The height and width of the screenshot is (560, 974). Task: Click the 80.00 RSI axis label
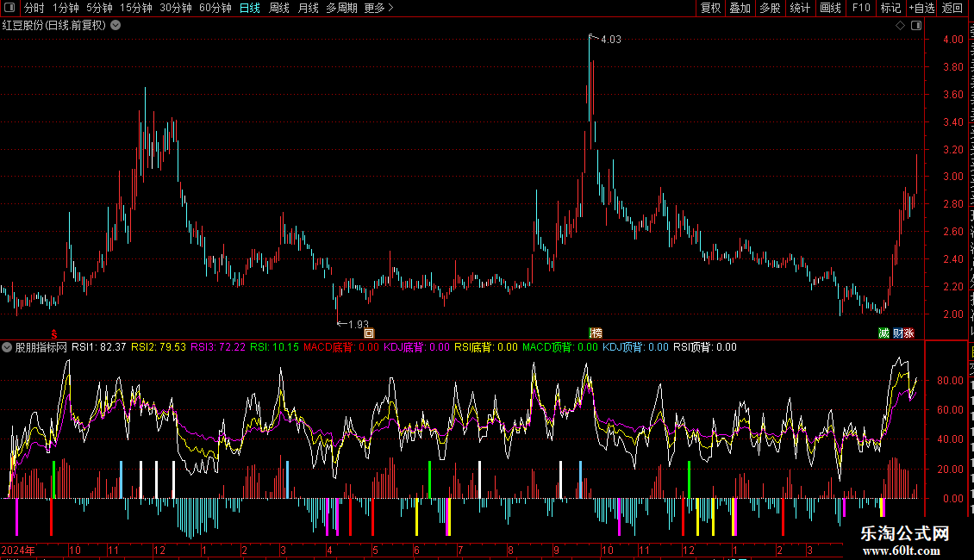(x=951, y=381)
